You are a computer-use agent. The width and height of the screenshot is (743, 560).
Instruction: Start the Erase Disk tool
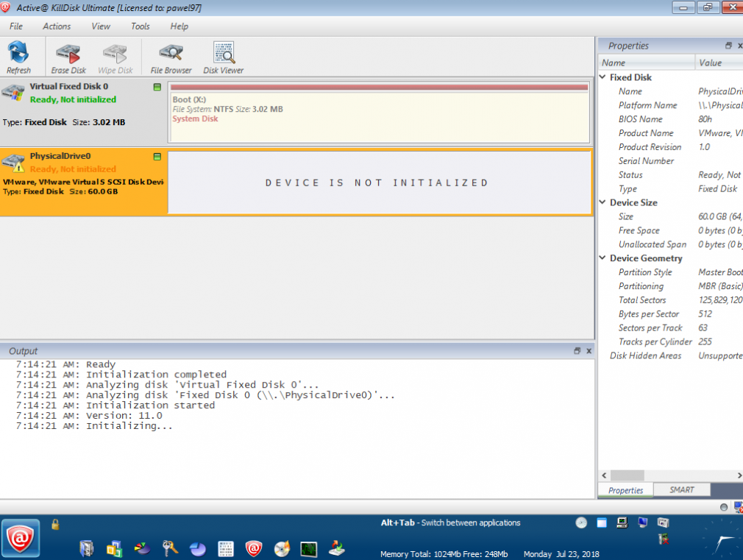[x=68, y=59]
